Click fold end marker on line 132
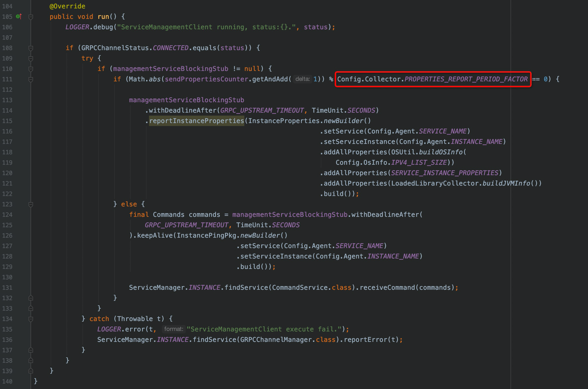Image resolution: width=588 pixels, height=389 pixels. (x=31, y=298)
